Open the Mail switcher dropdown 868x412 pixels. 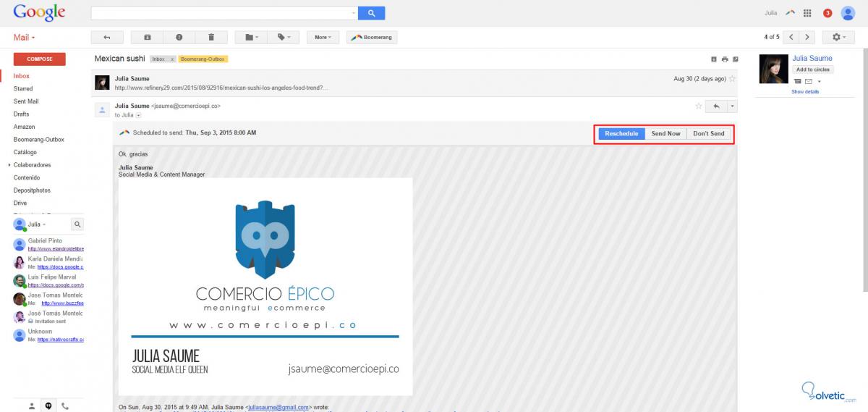24,37
